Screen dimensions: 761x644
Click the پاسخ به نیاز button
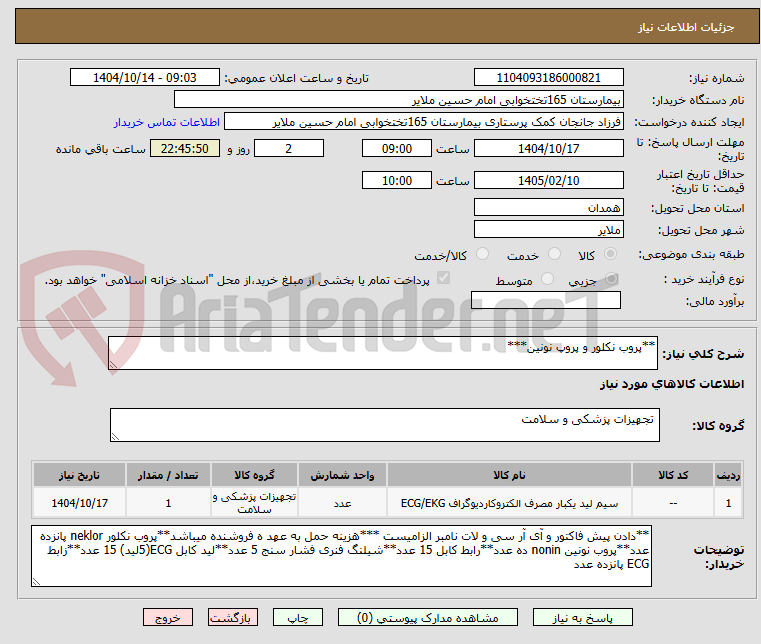[582, 617]
